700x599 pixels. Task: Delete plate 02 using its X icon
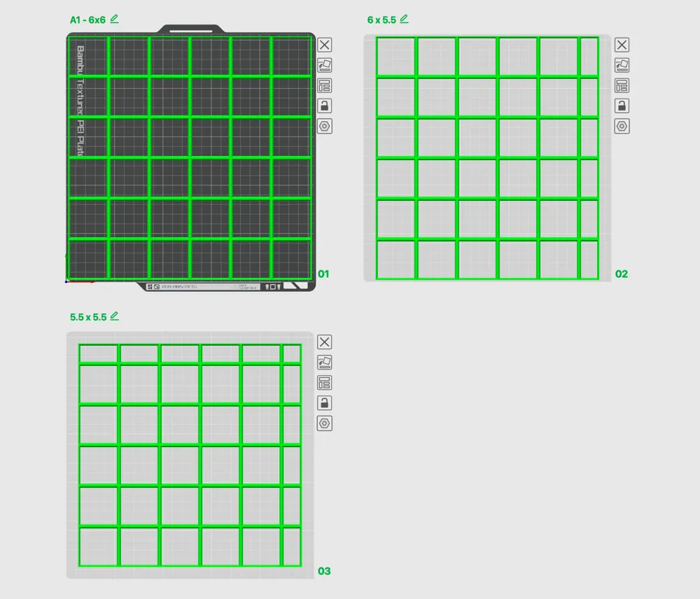622,45
